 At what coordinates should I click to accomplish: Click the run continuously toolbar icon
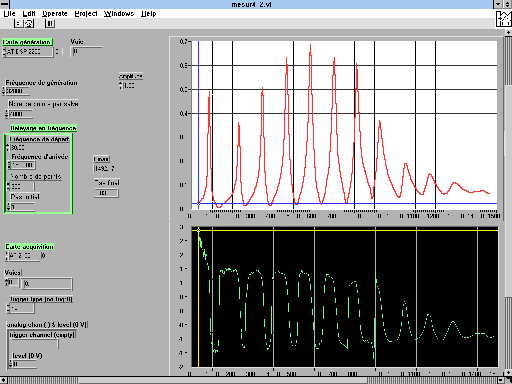(x=29, y=23)
